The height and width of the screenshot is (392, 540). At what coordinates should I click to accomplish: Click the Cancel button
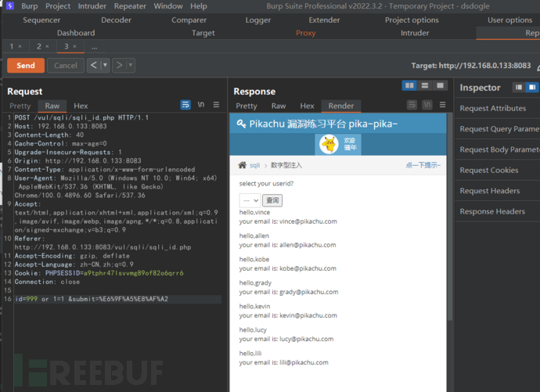click(x=66, y=66)
